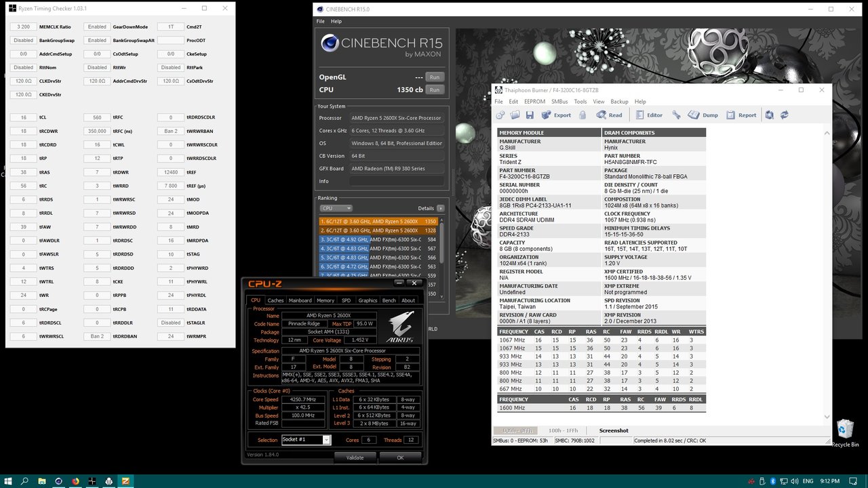Click the MEMCLK Ratio value 3 200
868x488 pixels.
24,26
